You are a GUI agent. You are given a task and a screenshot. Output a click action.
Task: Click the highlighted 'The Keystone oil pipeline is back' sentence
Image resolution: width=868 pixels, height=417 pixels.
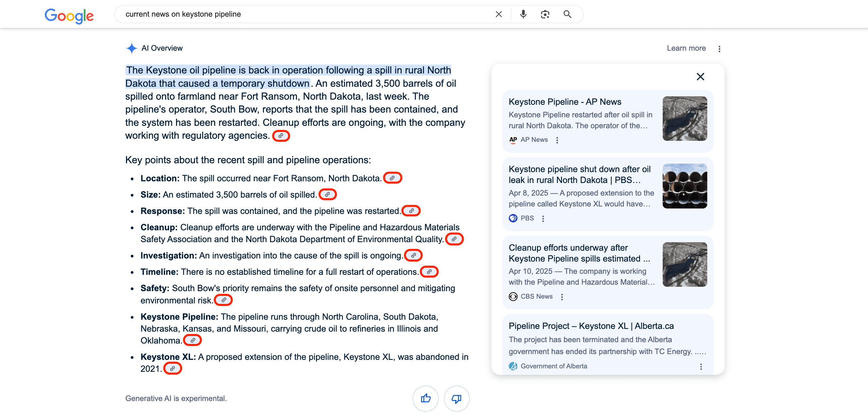288,77
